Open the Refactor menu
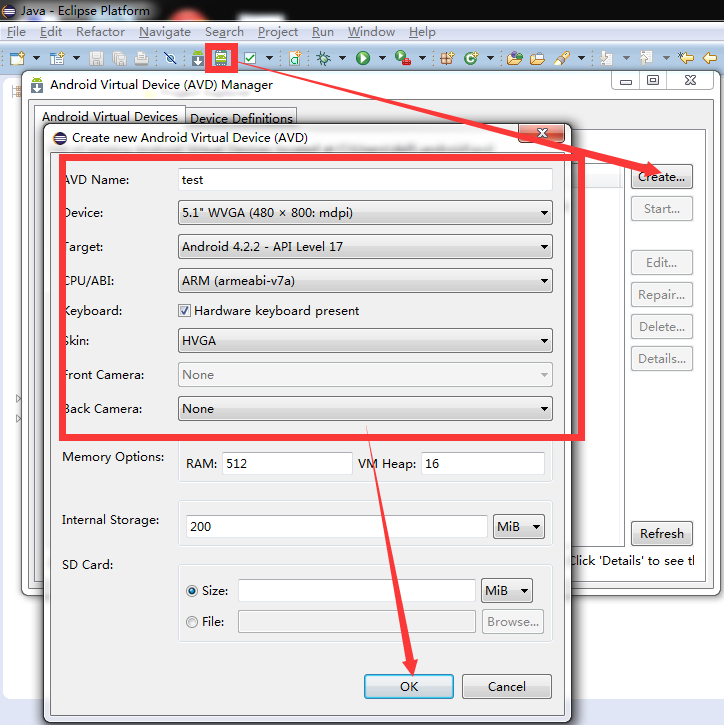 pyautogui.click(x=100, y=32)
